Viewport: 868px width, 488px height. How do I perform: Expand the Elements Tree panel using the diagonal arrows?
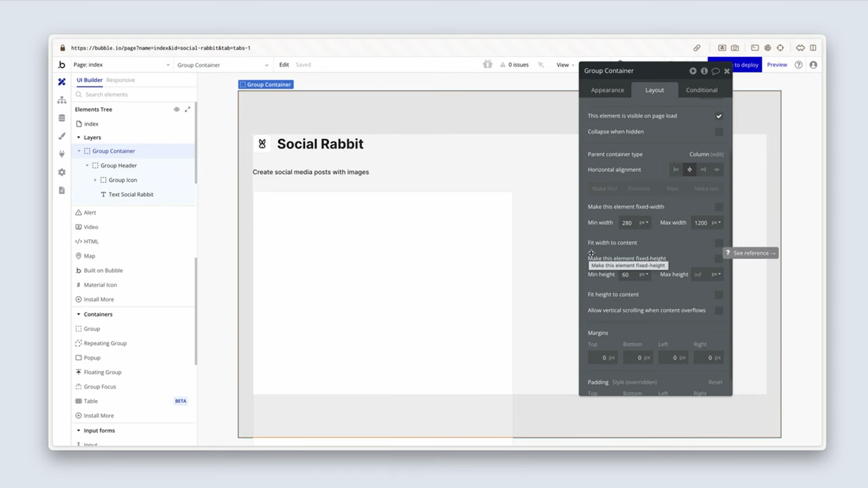(188, 110)
